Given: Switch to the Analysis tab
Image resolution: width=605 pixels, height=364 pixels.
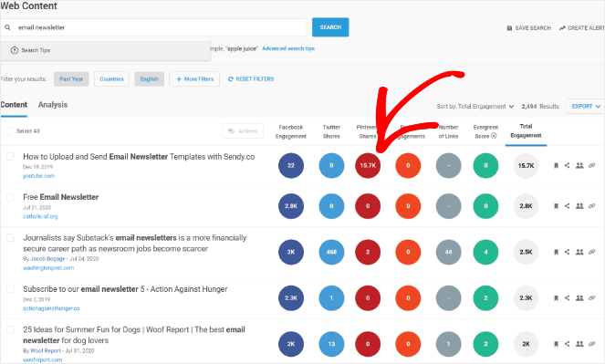Looking at the screenshot, I should [x=53, y=105].
